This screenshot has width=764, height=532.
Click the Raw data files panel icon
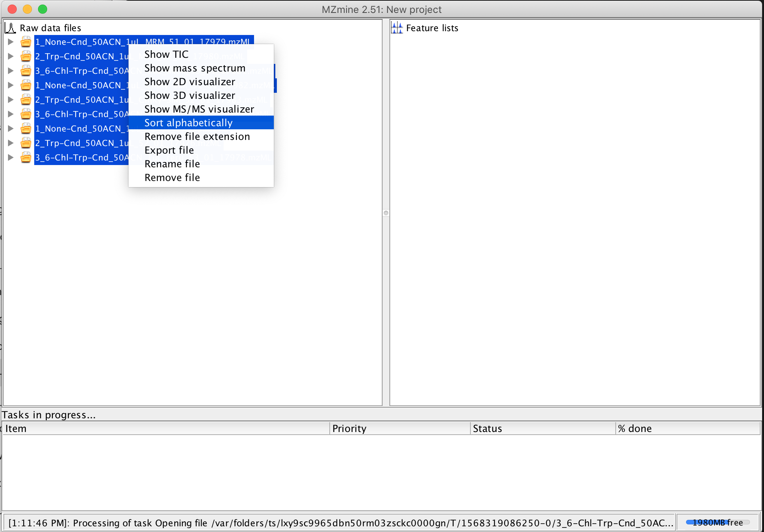coord(10,27)
